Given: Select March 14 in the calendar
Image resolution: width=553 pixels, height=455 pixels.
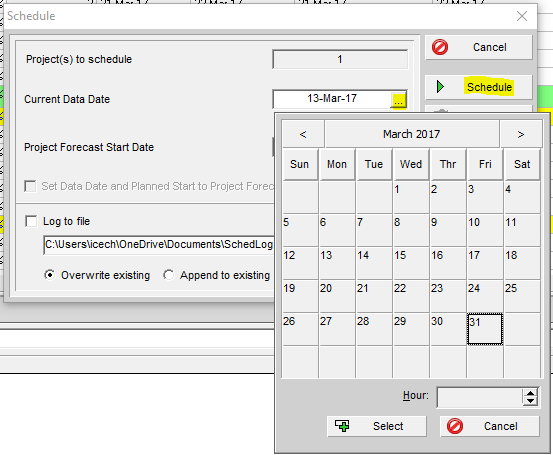Looking at the screenshot, I should point(373,263).
